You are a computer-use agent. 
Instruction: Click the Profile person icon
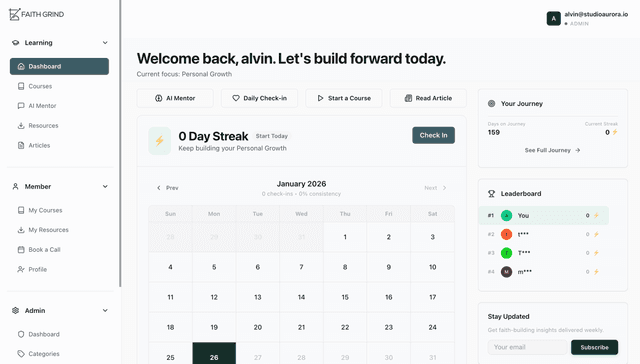[21, 269]
